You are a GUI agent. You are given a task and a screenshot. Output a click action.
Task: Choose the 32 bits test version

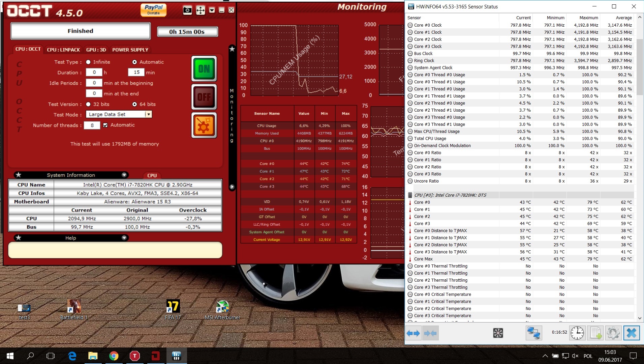pyautogui.click(x=88, y=104)
